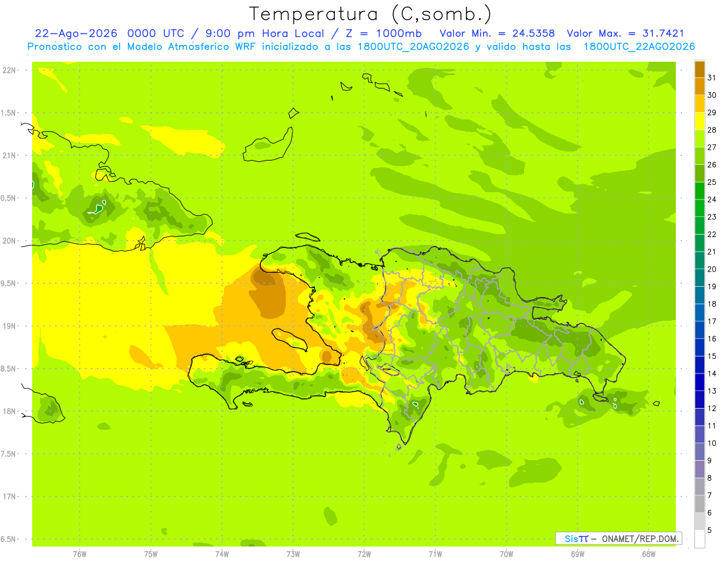The height and width of the screenshot is (562, 728).
Task: Click the colorbar value "22"
Action: tap(712, 234)
